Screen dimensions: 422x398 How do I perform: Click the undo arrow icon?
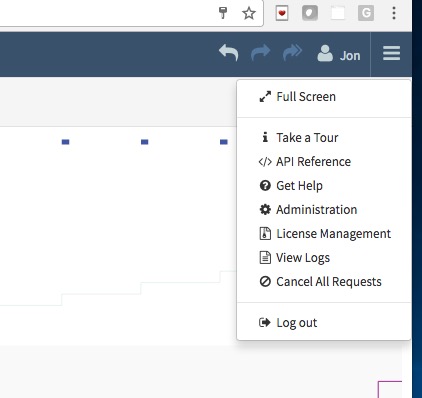coord(229,53)
